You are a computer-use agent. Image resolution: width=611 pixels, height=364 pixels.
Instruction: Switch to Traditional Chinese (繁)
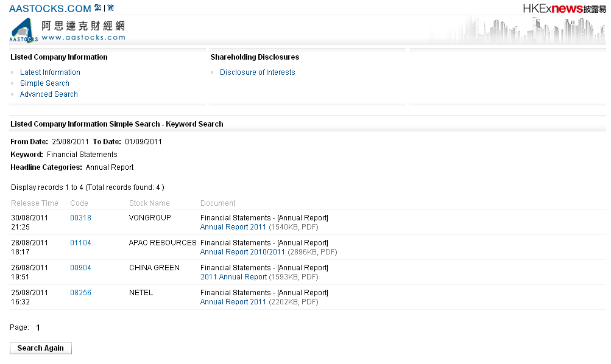[x=98, y=8]
